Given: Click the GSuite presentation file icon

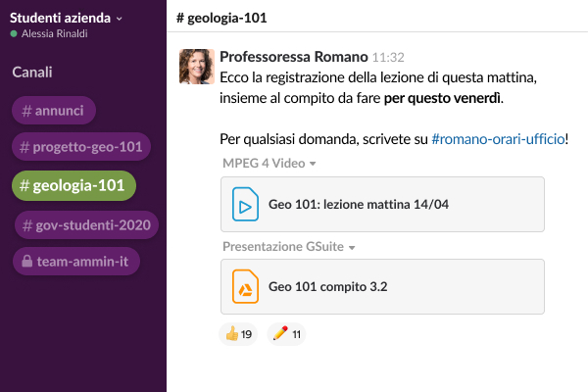Looking at the screenshot, I should [244, 286].
